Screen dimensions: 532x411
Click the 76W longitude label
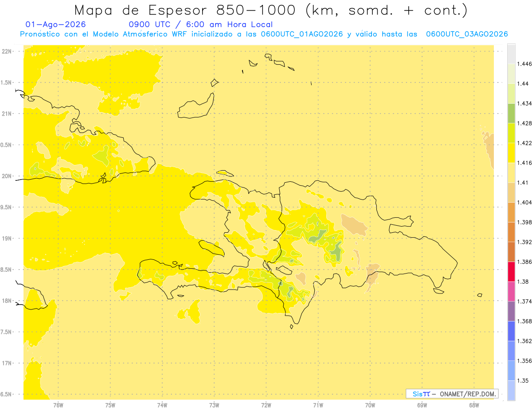click(x=58, y=405)
